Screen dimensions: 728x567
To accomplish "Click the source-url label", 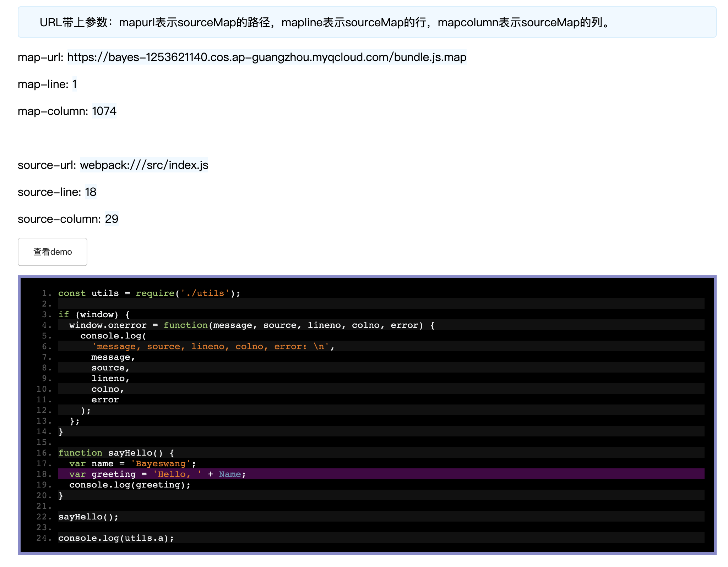I will click(47, 165).
